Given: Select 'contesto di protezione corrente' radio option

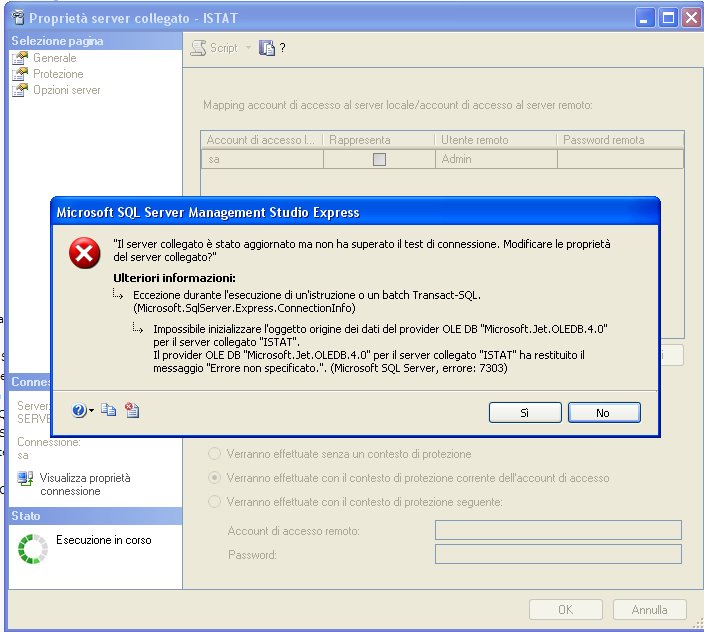Looking at the screenshot, I should point(215,478).
